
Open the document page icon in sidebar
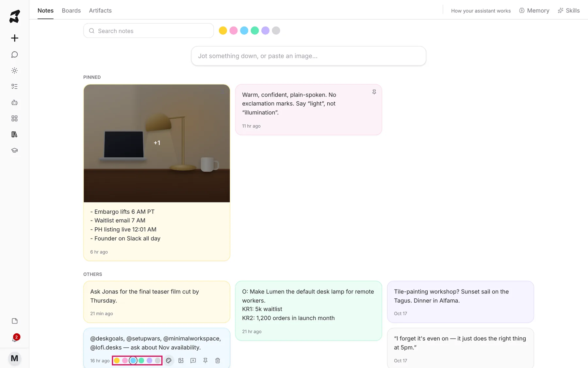pos(14,321)
